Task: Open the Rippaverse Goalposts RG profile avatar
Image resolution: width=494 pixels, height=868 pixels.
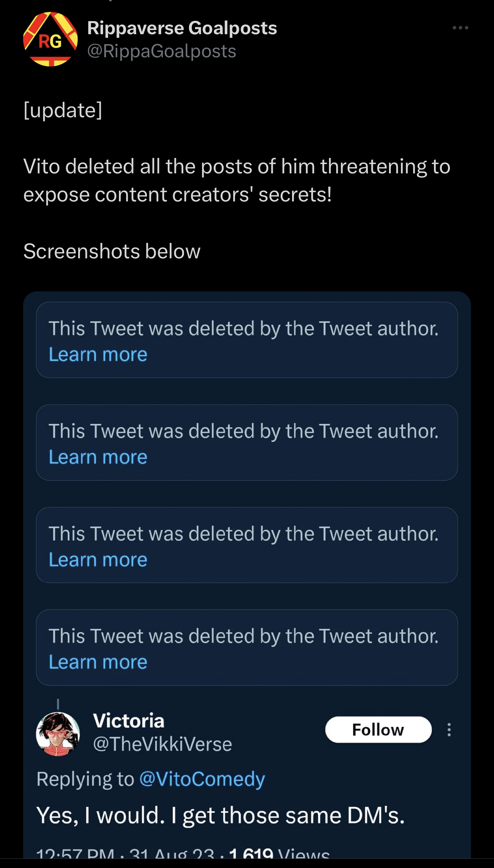Action: [50, 39]
